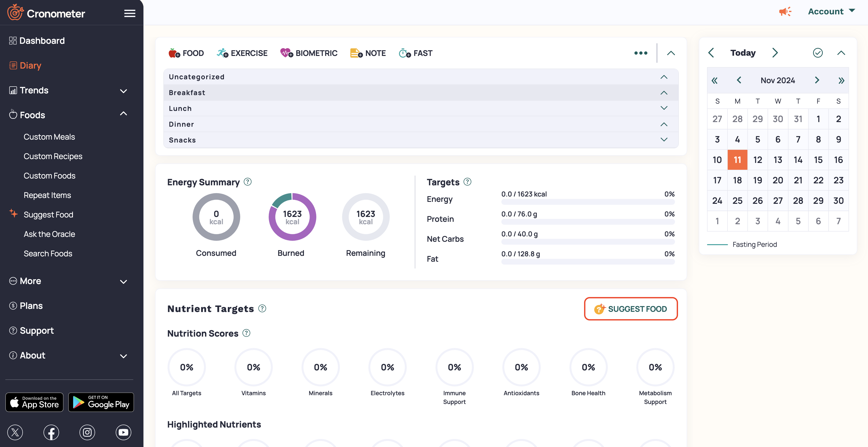Expand the Trends sidebar section
Viewport: 868px width, 447px height.
(123, 91)
